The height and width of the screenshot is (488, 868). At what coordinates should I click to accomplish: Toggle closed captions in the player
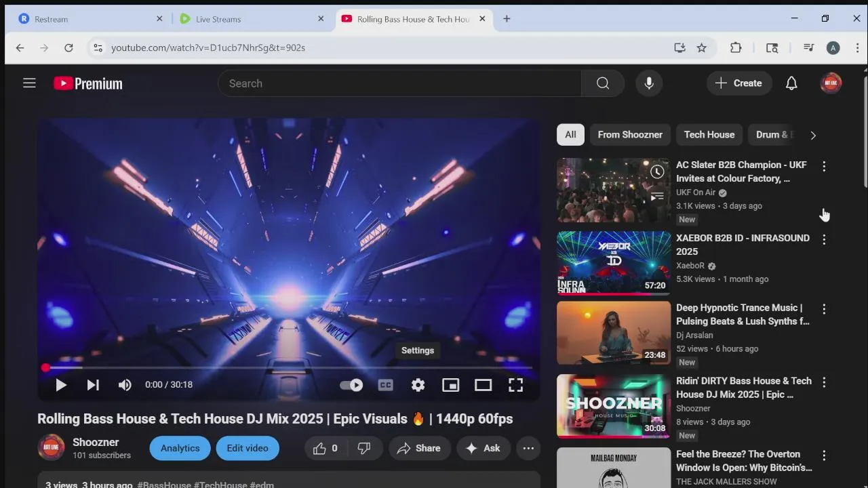(385, 385)
